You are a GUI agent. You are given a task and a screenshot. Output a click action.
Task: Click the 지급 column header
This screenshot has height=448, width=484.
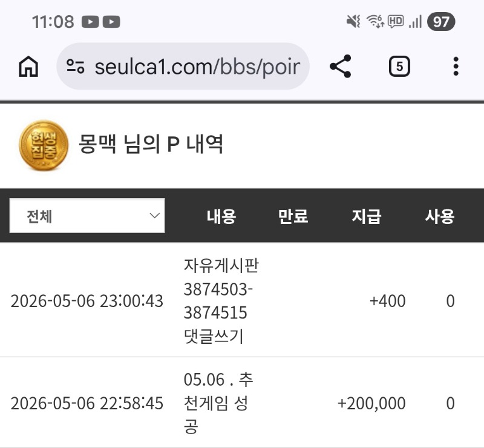tap(367, 216)
